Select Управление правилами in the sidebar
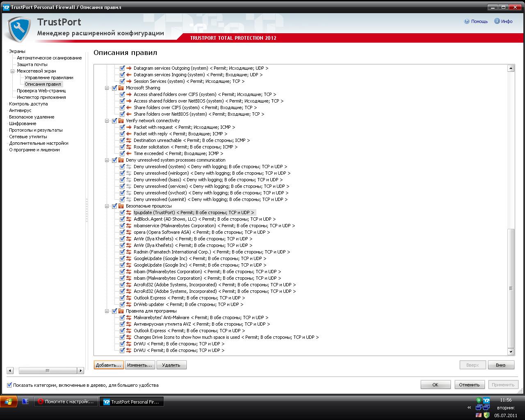 (49, 78)
